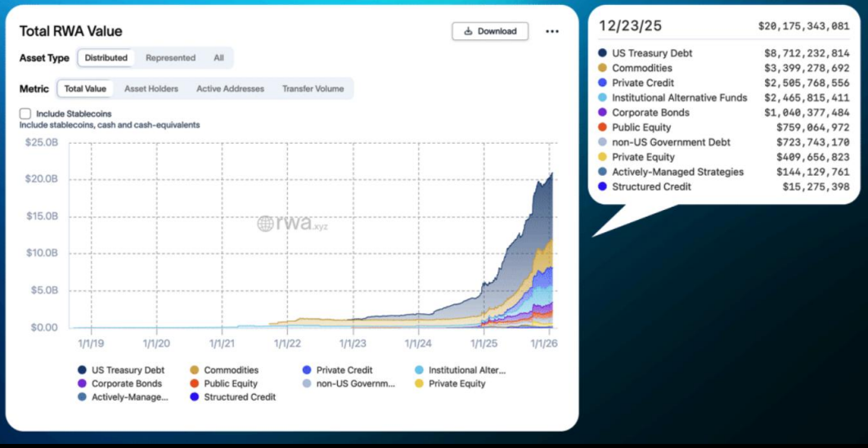Toggle US Treasury Debt legend dot
The width and height of the screenshot is (868, 448).
82,370
